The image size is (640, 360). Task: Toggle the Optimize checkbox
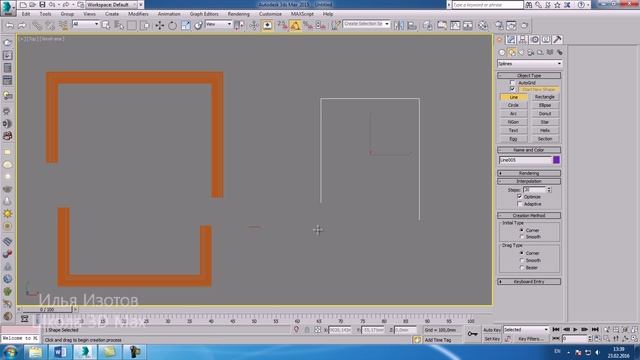click(x=520, y=197)
